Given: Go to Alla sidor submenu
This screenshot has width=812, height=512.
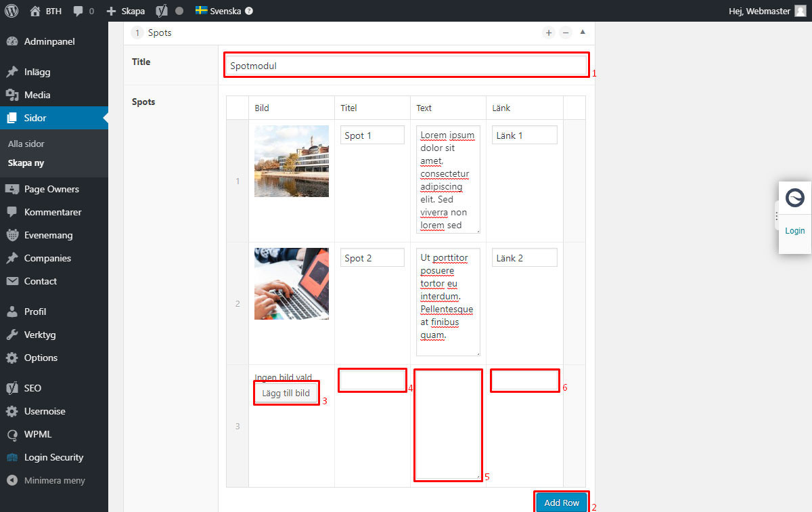Looking at the screenshot, I should [26, 144].
